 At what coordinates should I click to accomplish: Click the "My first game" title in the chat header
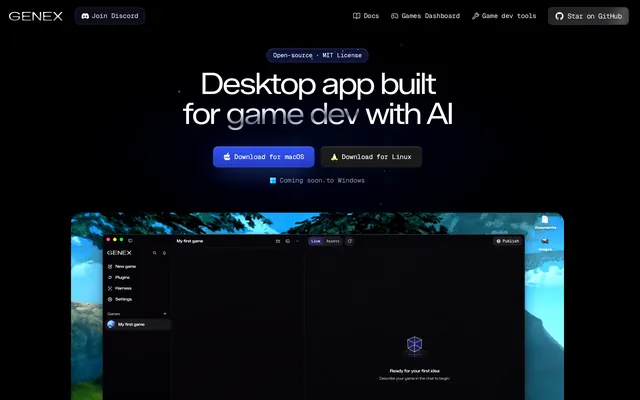coord(190,241)
